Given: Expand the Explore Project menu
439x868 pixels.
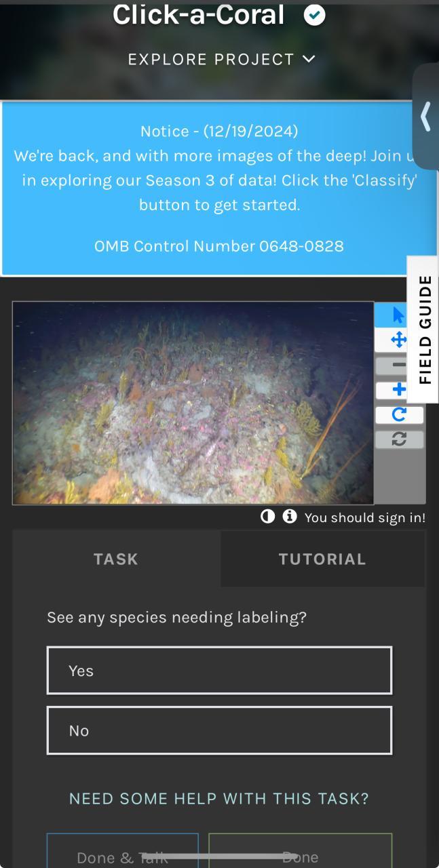Looking at the screenshot, I should coord(222,59).
